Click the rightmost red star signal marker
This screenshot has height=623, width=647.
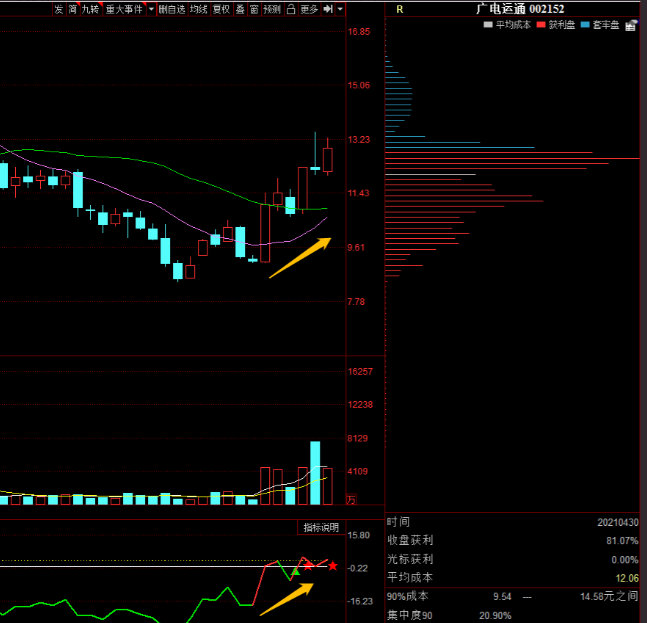click(333, 566)
